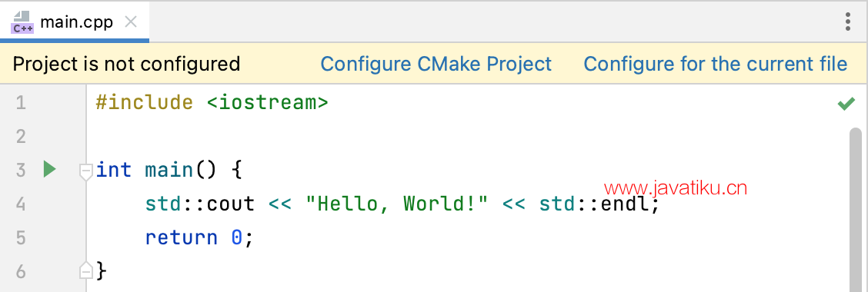Click the return keyword
Image resolution: width=868 pixels, height=292 pixels.
pyautogui.click(x=181, y=237)
